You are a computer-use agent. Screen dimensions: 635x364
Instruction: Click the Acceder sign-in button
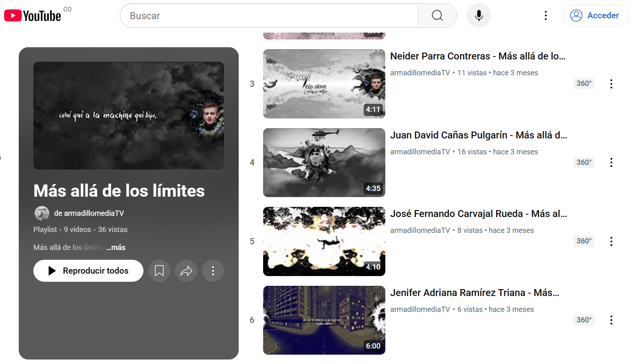(595, 16)
